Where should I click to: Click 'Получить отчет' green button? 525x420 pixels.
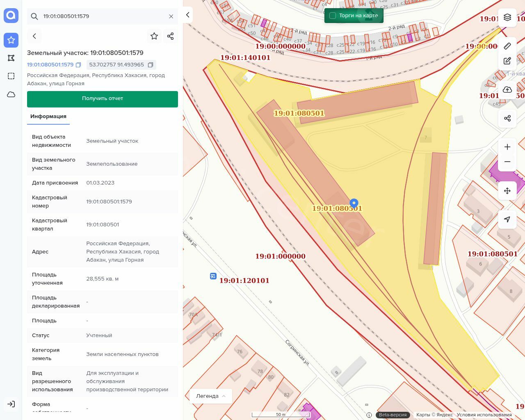pos(103,99)
